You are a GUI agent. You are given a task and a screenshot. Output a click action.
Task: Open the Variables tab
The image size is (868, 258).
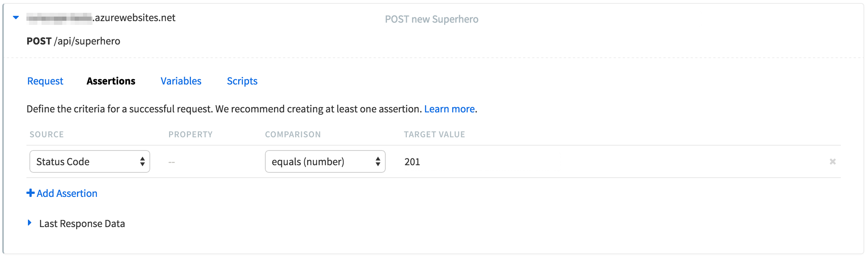[181, 81]
